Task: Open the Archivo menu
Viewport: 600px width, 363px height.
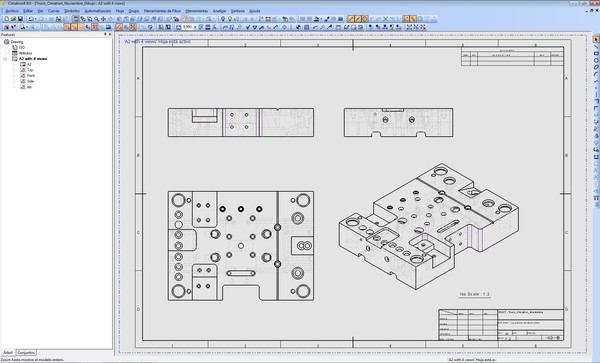Action: [x=12, y=11]
